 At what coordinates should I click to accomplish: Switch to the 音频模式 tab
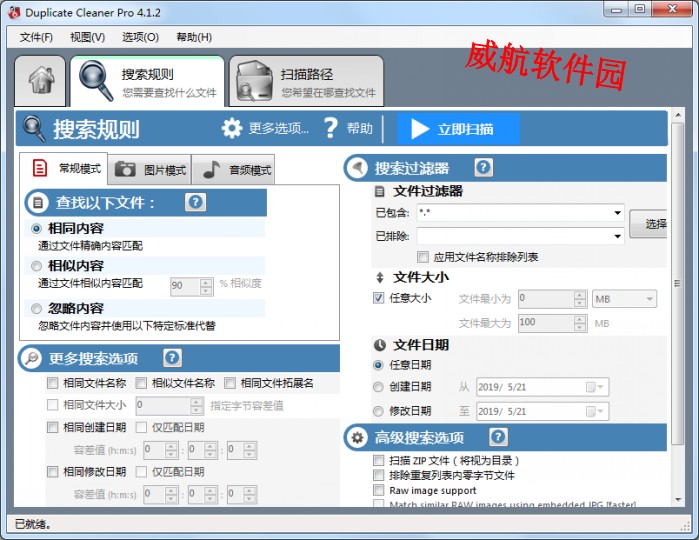click(x=233, y=169)
